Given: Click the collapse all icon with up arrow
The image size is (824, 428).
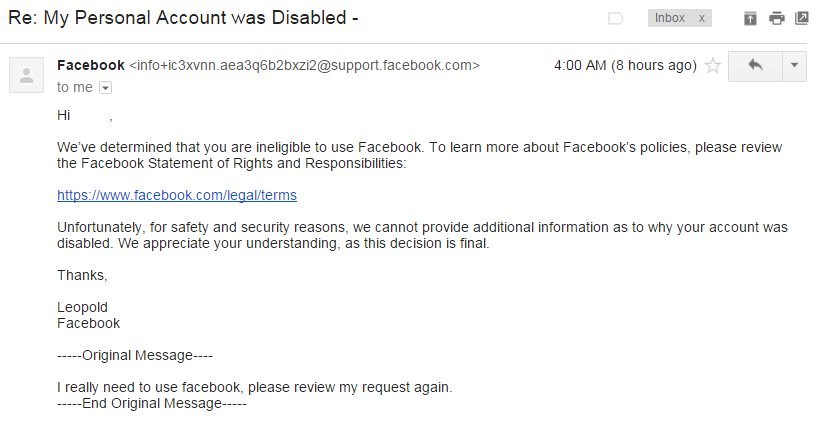Looking at the screenshot, I should tap(750, 19).
